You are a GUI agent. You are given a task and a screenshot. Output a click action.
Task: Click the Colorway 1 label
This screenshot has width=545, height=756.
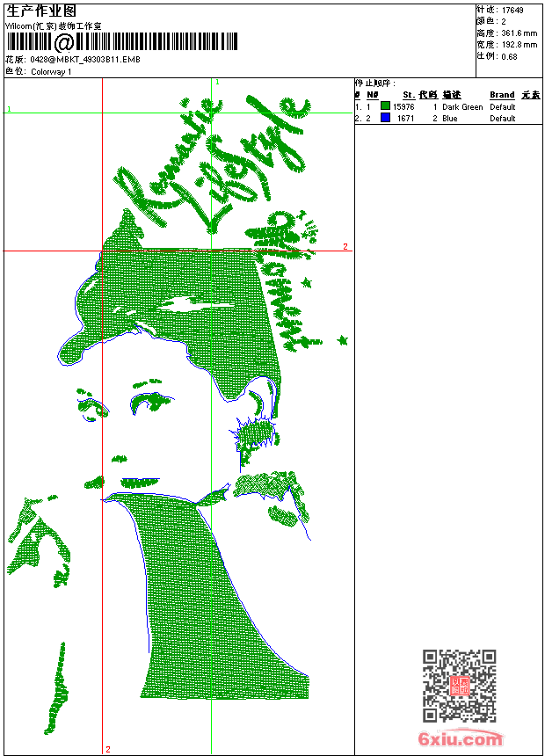click(51, 72)
